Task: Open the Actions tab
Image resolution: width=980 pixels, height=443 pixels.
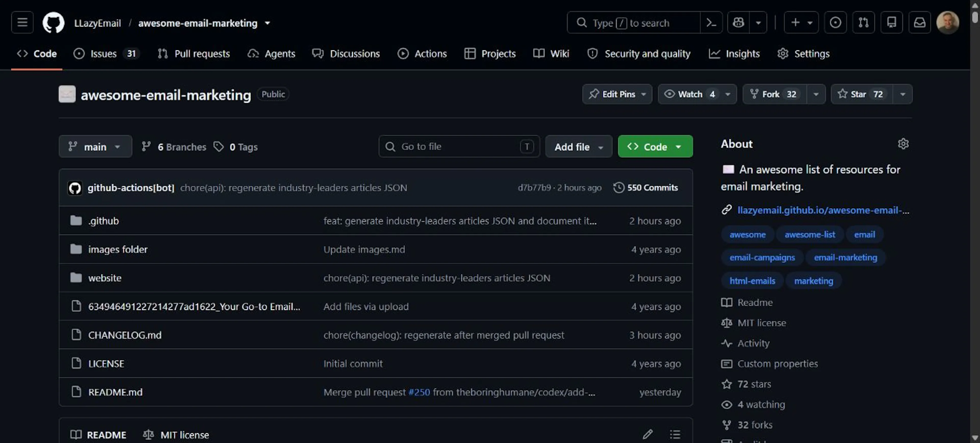Action: click(422, 54)
